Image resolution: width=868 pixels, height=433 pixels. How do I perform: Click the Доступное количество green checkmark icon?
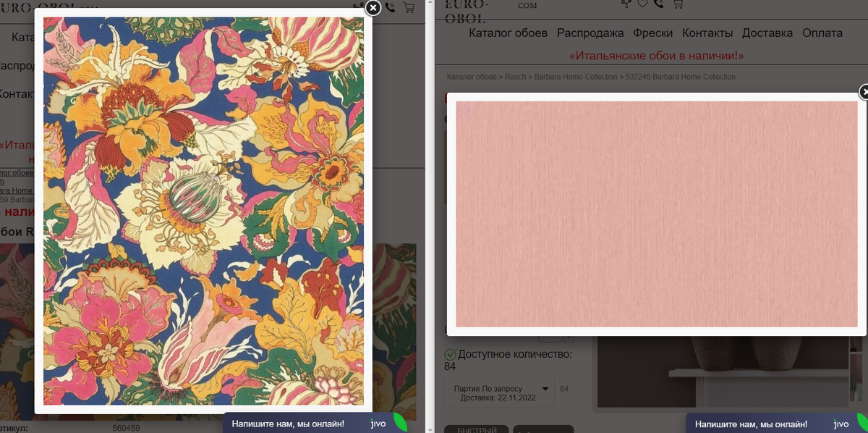[450, 355]
